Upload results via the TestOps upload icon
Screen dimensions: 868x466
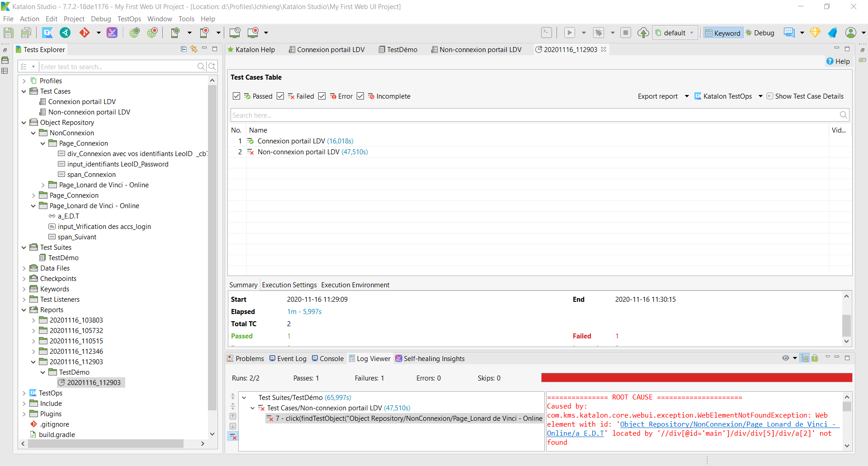tap(643, 33)
